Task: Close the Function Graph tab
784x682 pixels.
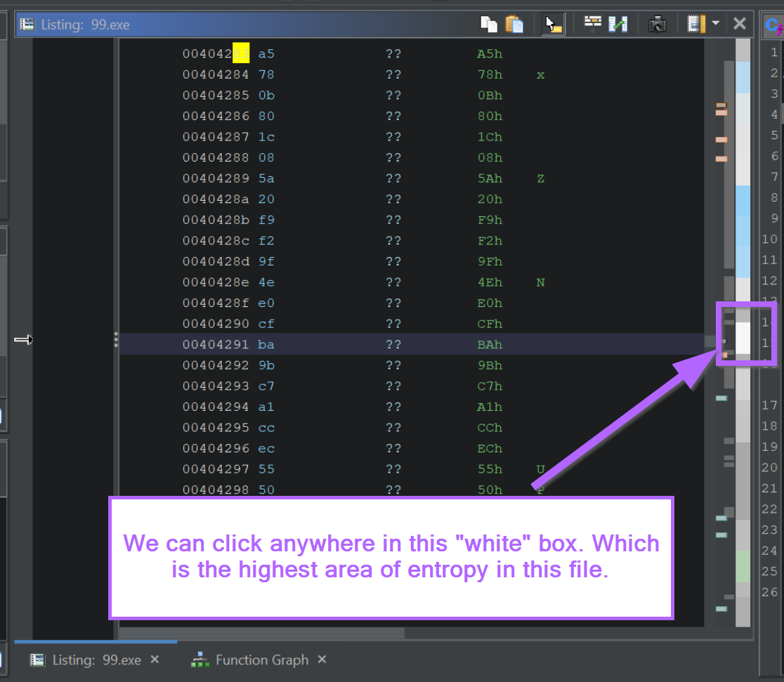Action: point(322,660)
